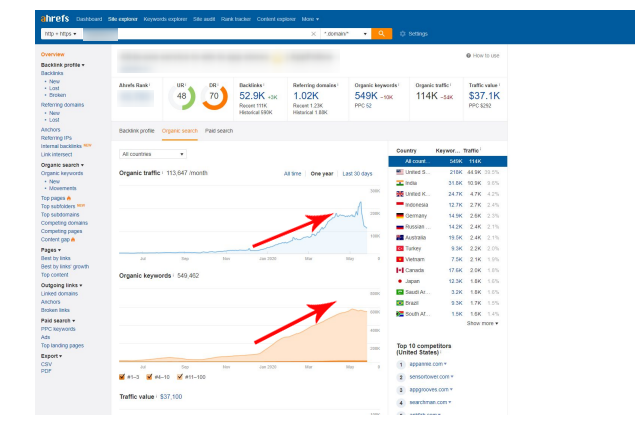Expand the Show more countries list
The width and height of the screenshot is (635, 442).
pyautogui.click(x=482, y=323)
